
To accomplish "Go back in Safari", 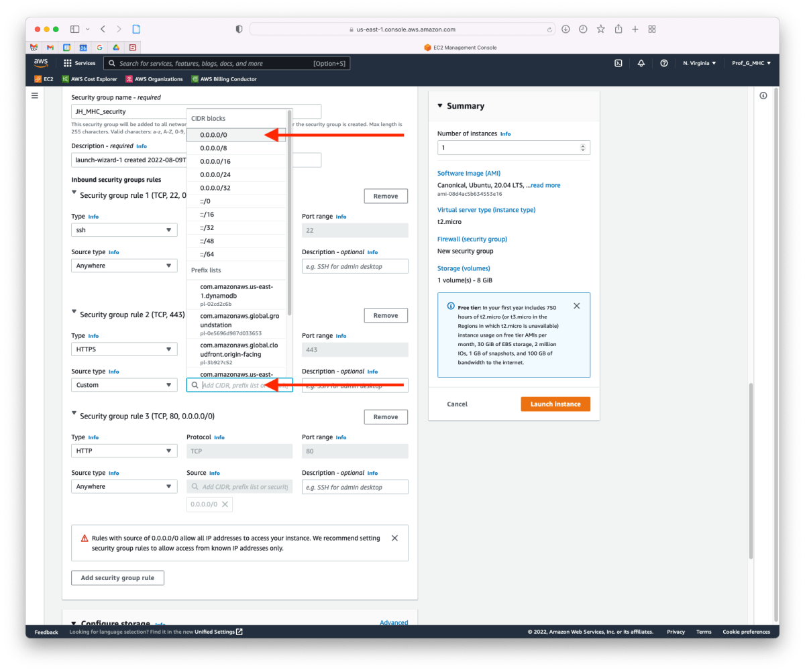I will (103, 30).
